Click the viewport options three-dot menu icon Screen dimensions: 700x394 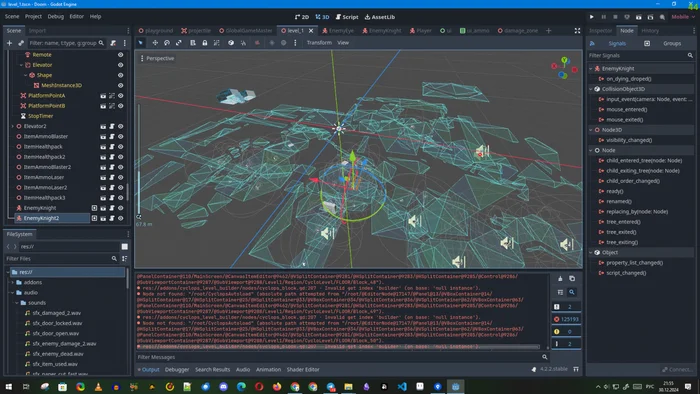pyautogui.click(x=295, y=43)
